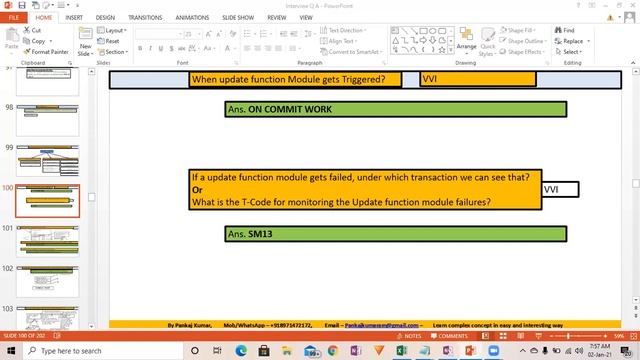Open Zoom app in taskbar
Screen dimensions: 640x360
pyautogui.click(x=493, y=351)
